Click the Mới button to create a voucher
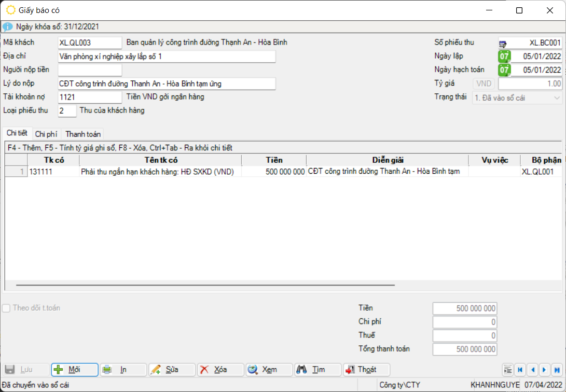Image resolution: width=566 pixels, height=392 pixels. tap(74, 370)
